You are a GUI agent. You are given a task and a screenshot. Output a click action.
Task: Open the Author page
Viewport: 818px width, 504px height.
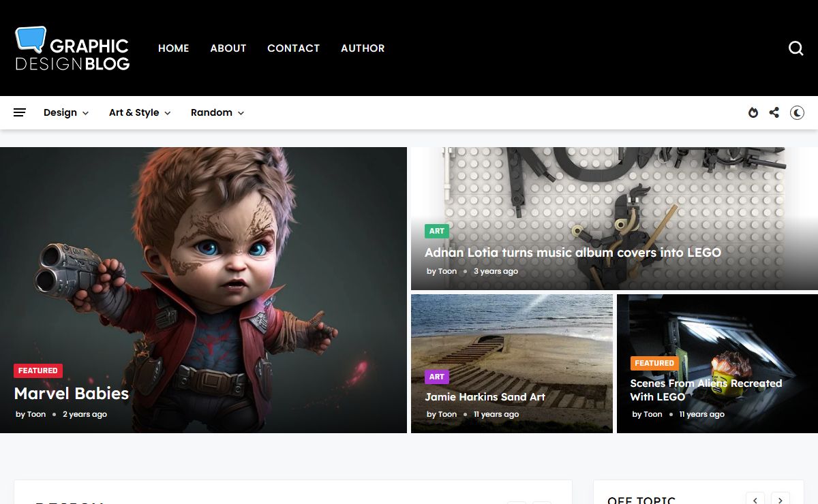pyautogui.click(x=363, y=48)
